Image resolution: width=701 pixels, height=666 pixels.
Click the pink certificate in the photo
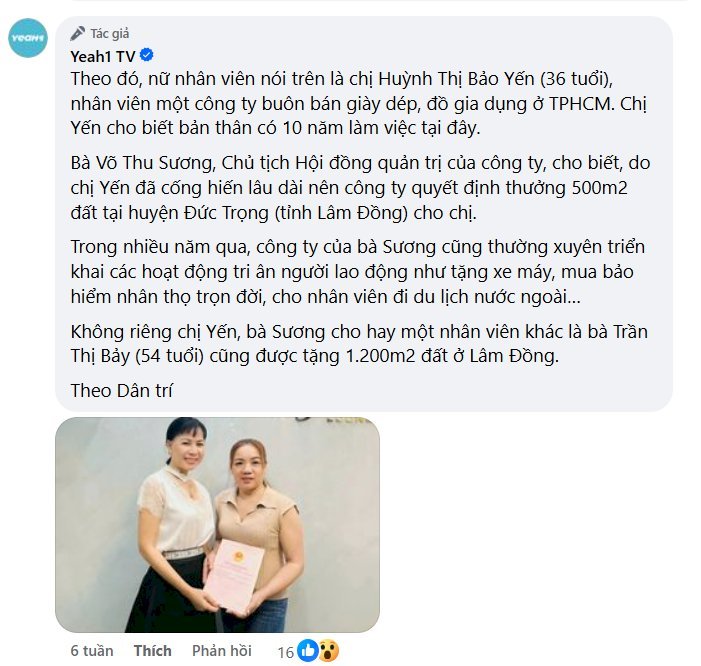point(234,576)
